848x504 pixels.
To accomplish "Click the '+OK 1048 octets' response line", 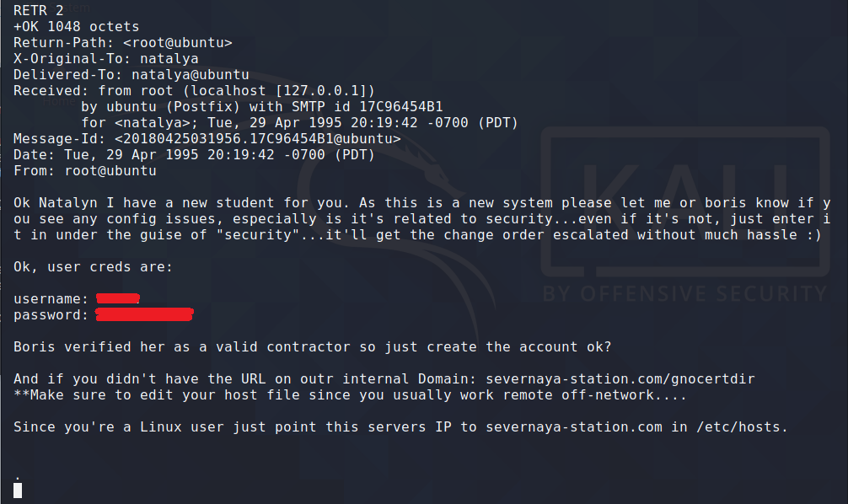I will click(76, 26).
